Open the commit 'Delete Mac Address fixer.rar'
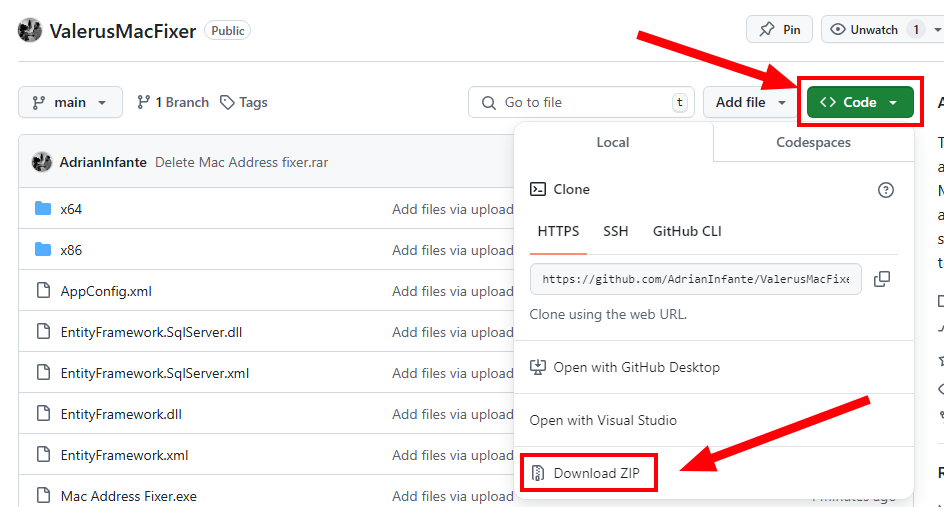The image size is (944, 507). (241, 162)
